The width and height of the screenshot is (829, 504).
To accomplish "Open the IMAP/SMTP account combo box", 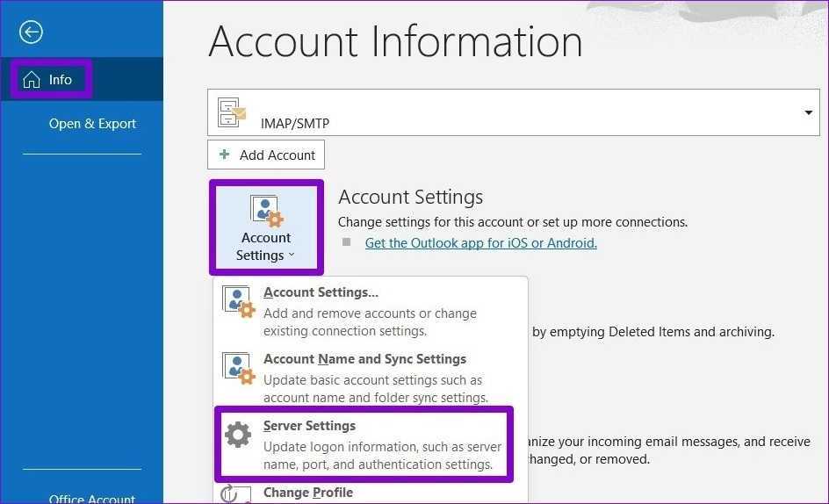I will (514, 112).
